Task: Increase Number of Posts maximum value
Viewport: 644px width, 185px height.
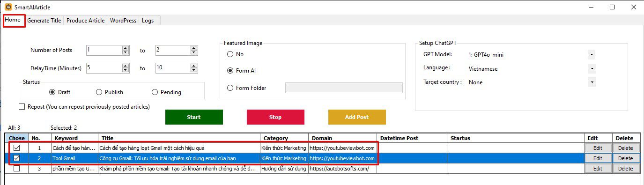Action: 194,48
